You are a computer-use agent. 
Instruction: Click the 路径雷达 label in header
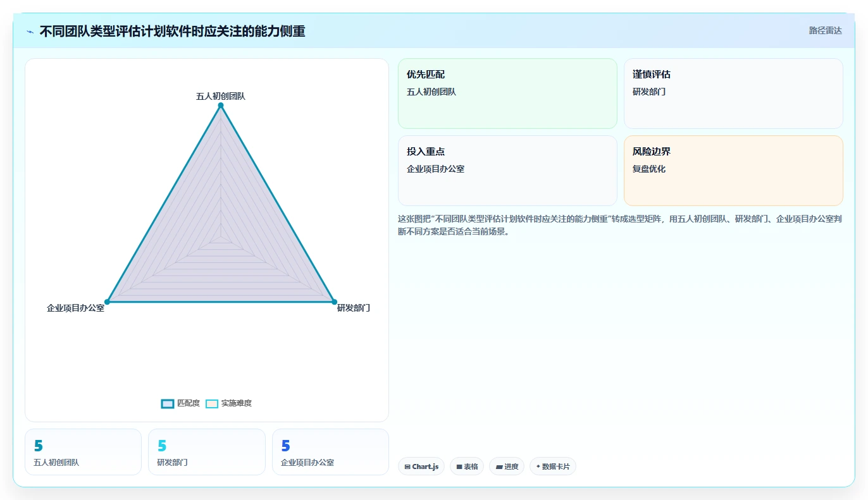click(825, 30)
